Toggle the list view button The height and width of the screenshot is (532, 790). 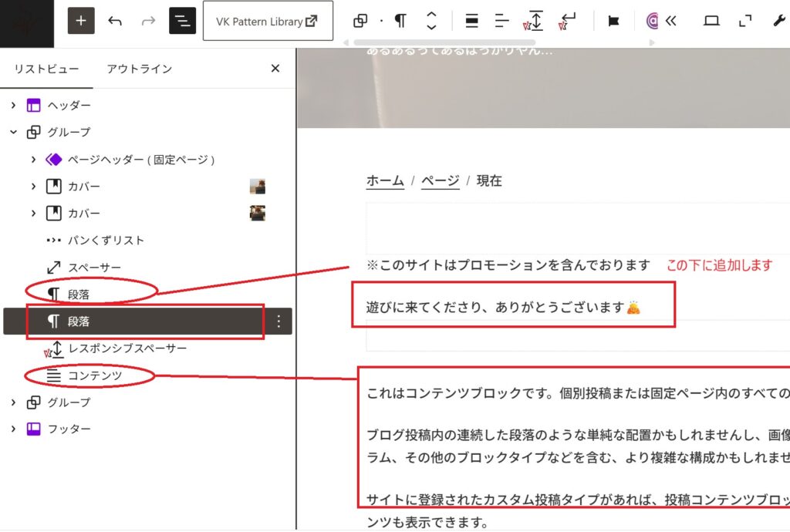(x=182, y=21)
